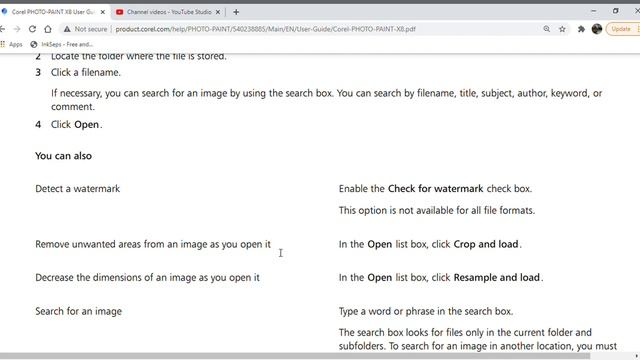View the Not secure site warning
The image size is (640, 360).
click(85, 29)
